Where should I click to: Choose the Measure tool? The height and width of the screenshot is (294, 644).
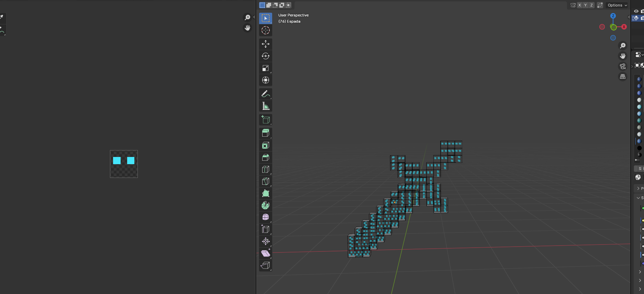(265, 106)
